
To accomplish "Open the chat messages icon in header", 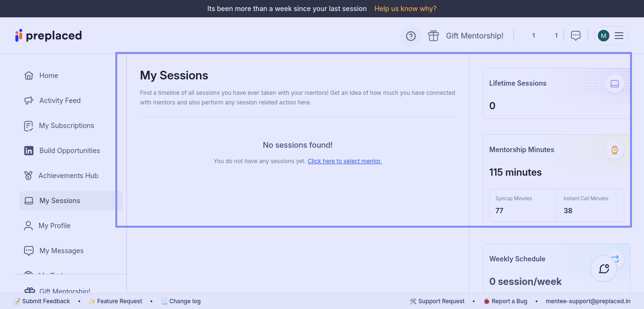I will click(x=575, y=36).
